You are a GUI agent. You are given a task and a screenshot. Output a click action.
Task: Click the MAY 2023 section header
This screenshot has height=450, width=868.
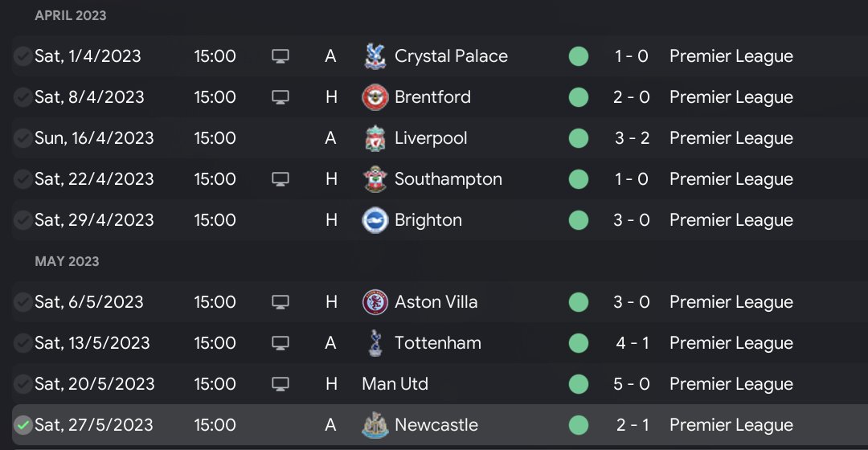[x=67, y=261]
